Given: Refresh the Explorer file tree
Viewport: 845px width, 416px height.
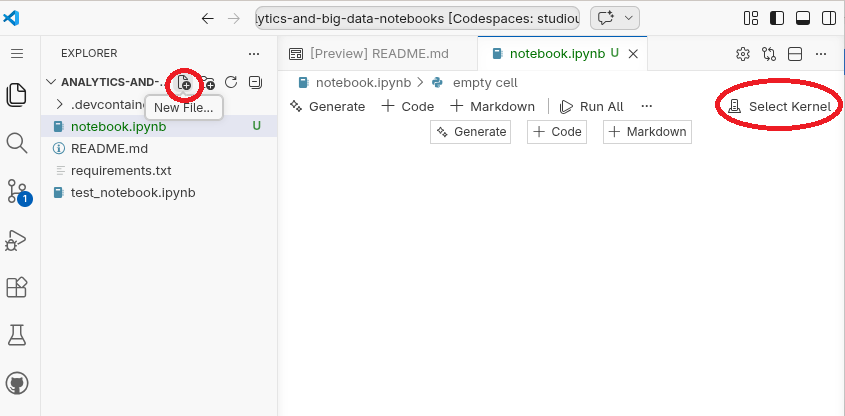Looking at the screenshot, I should point(231,82).
